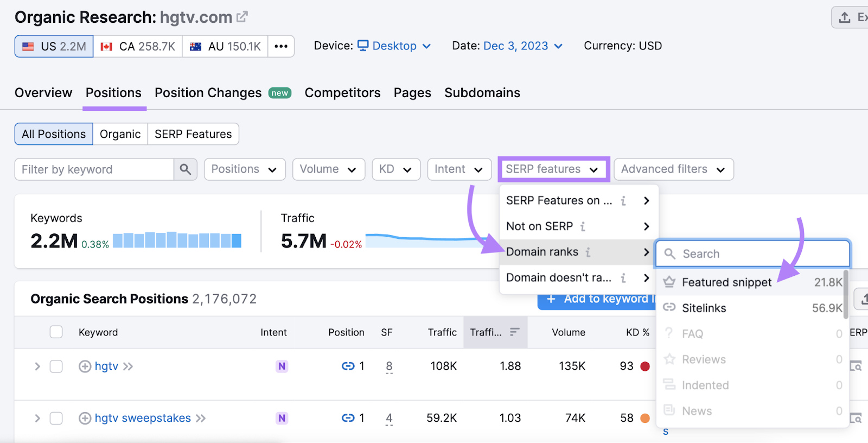Open the hgtv sweepstakes keyword link
Viewport: 868px width, 443px height.
(143, 418)
